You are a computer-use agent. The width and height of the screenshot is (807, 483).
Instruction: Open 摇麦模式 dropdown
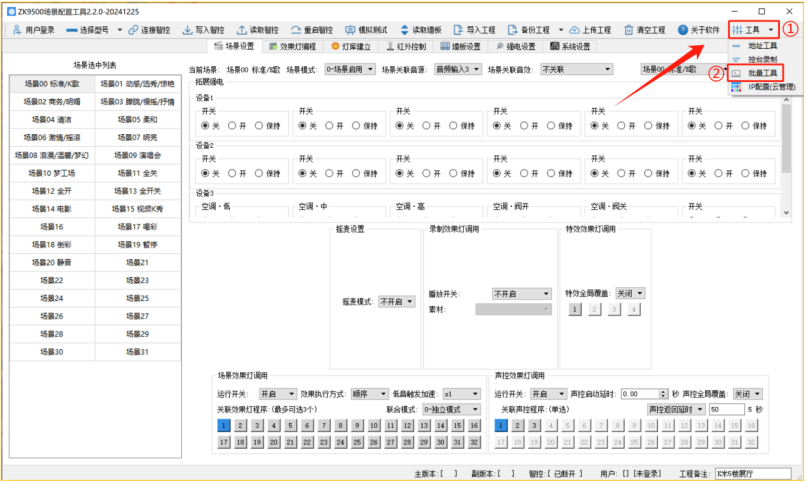tap(397, 302)
